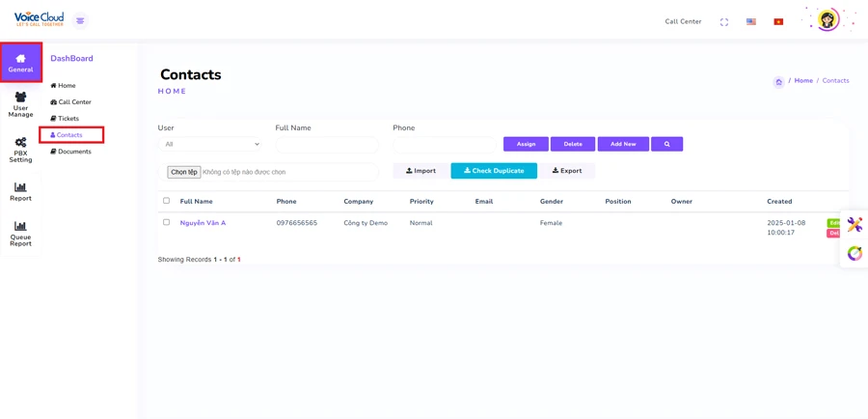Screen dimensions: 868x419
Task: Open the Report sidebar section
Action: coord(20,191)
